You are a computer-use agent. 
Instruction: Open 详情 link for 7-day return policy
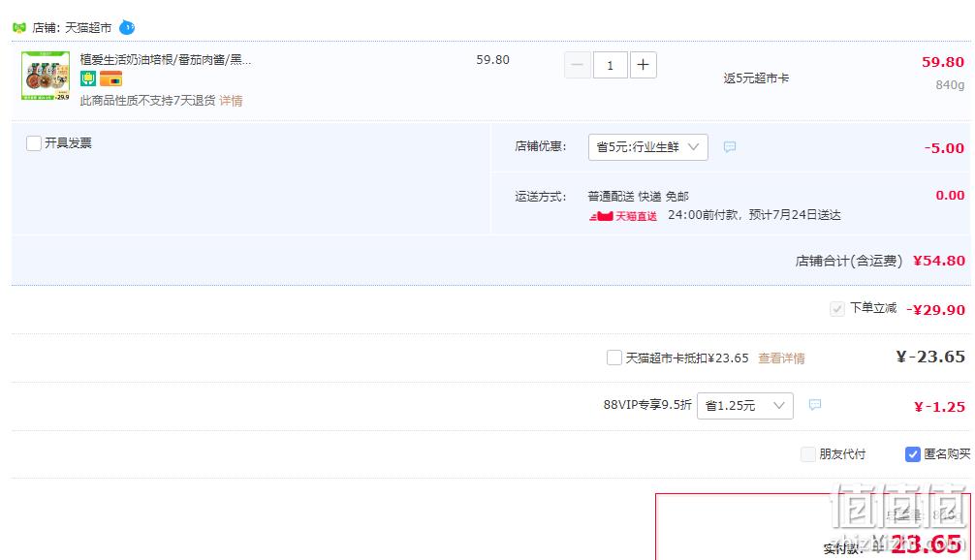(231, 101)
